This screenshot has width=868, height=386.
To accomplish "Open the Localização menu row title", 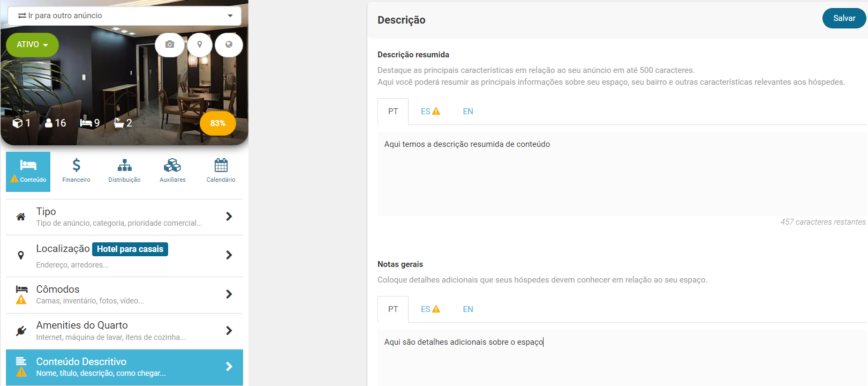I will point(63,249).
